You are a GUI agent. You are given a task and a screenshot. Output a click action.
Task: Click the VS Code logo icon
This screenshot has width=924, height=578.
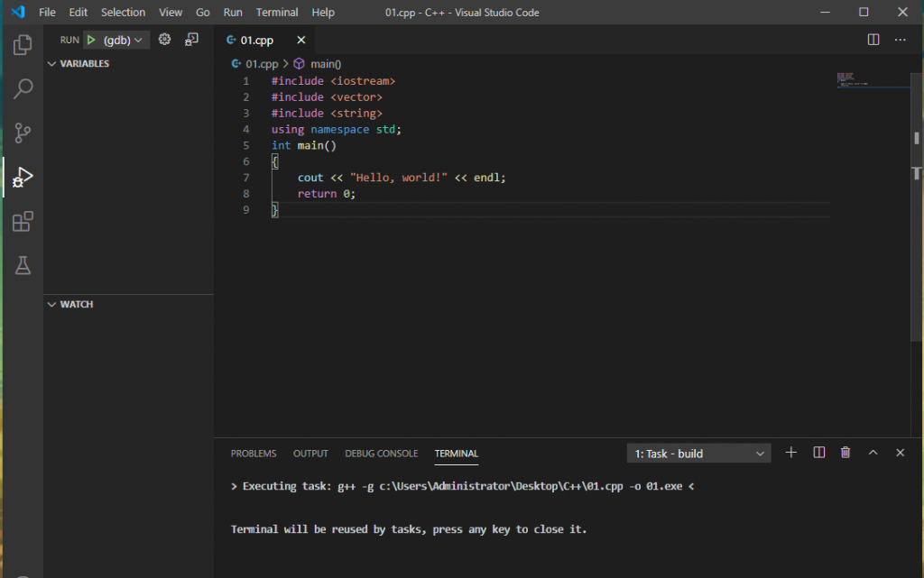tap(18, 12)
